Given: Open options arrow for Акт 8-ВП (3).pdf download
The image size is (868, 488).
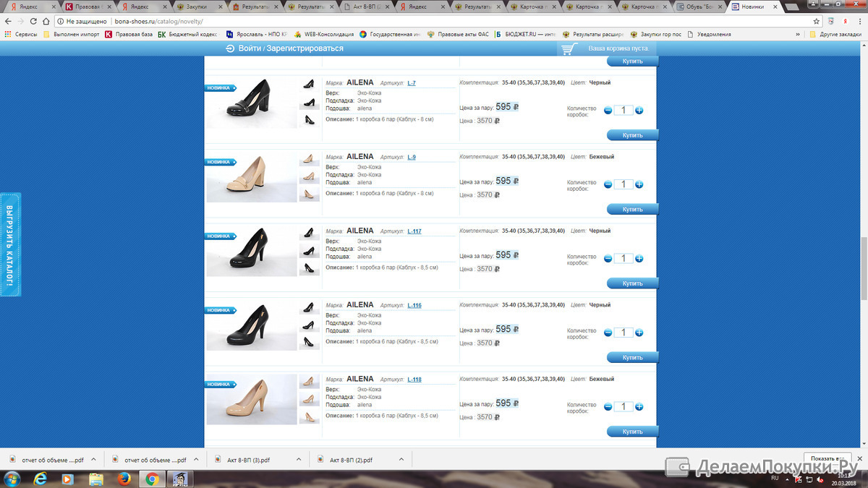Looking at the screenshot, I should [x=299, y=459].
